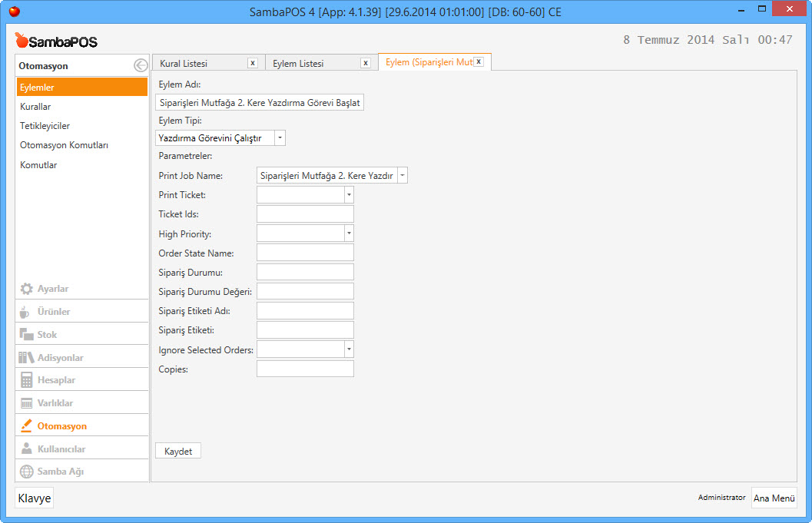Screen dimensions: 812x523
Task: Click the Copies input field
Action: tap(305, 369)
